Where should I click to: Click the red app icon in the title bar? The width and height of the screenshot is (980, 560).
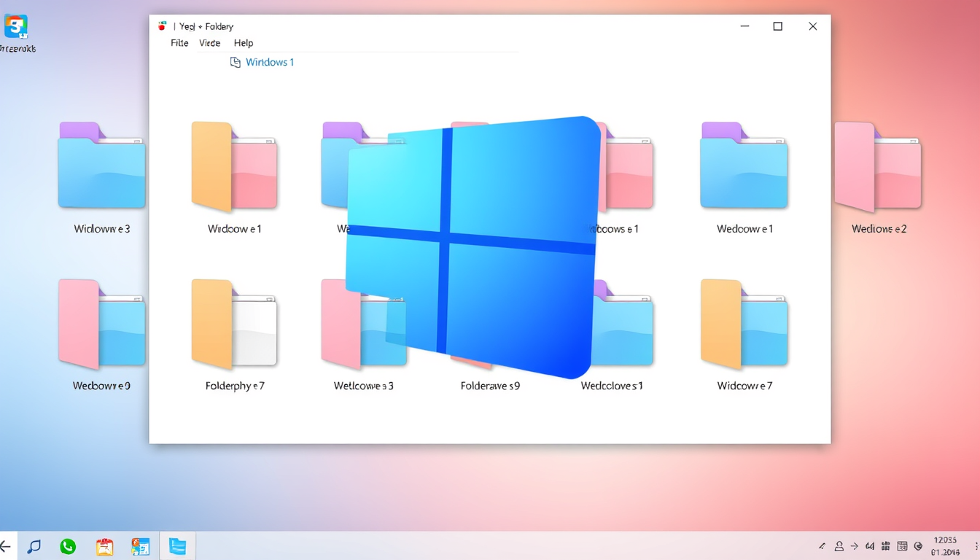click(x=163, y=26)
